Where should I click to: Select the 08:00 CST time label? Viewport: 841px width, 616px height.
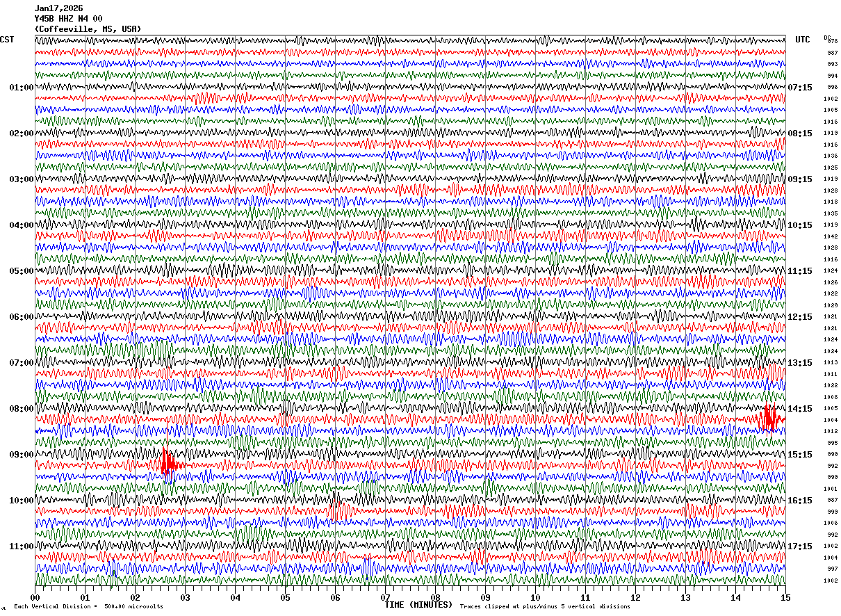click(x=22, y=409)
